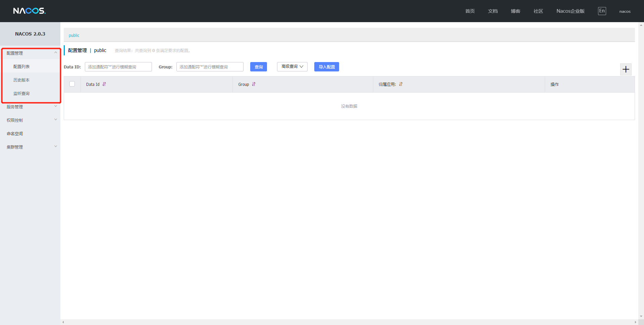Screen dimensions: 644x325
Task: Focus the Group search field
Action: [x=210, y=67]
